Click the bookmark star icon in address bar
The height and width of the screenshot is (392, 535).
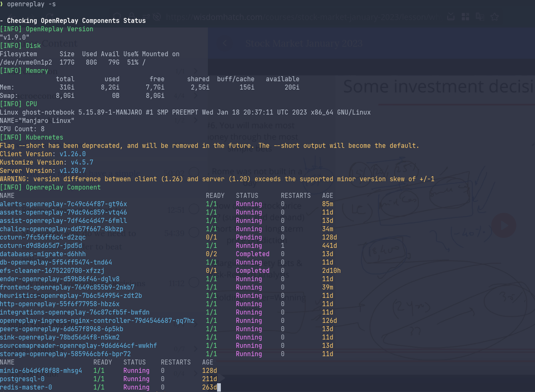point(495,17)
